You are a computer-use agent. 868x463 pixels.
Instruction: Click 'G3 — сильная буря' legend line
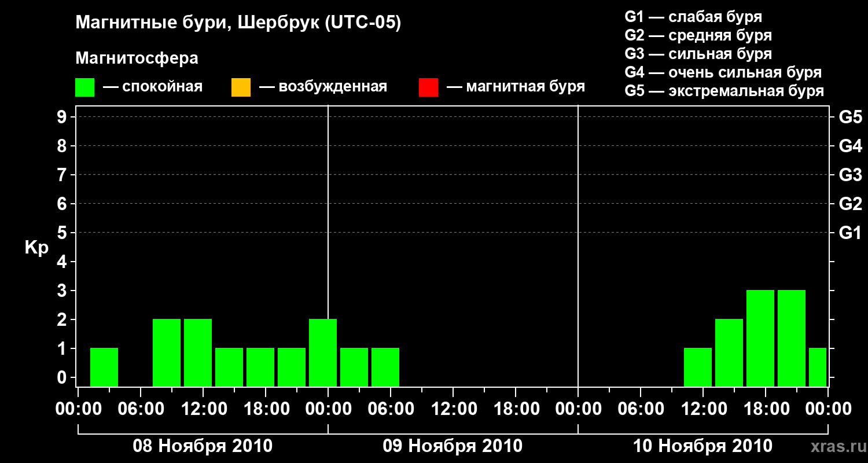pos(698,54)
